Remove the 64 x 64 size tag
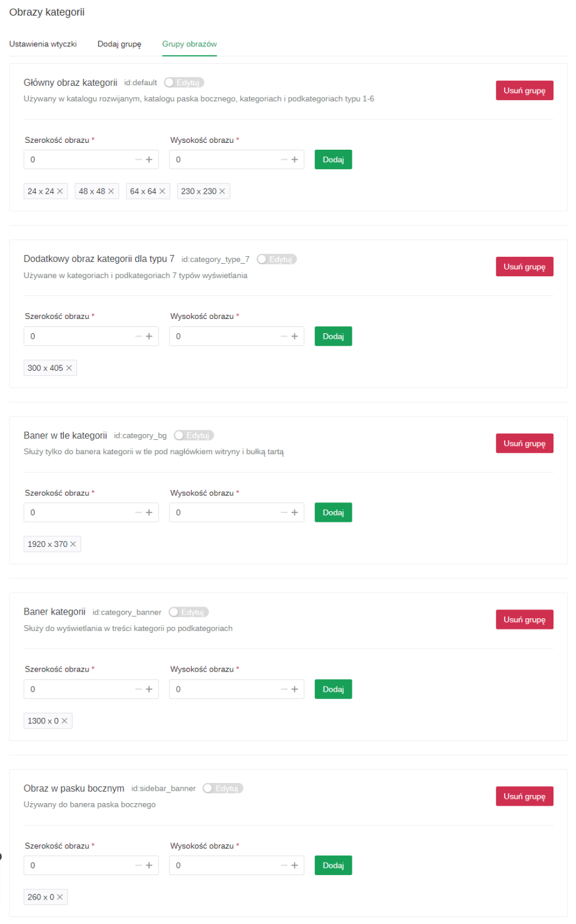The height and width of the screenshot is (924, 576). click(162, 191)
